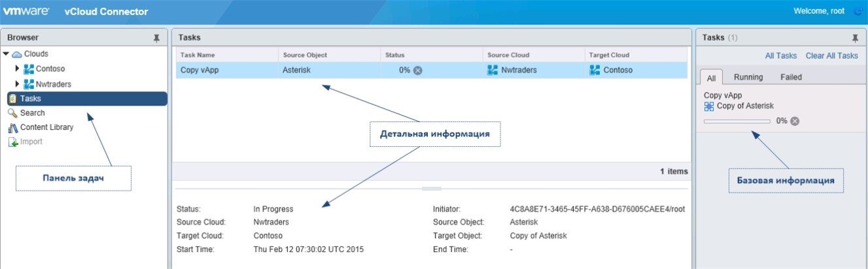This screenshot has width=868, height=269.
Task: Click the 0% status in table row
Action: tap(404, 70)
